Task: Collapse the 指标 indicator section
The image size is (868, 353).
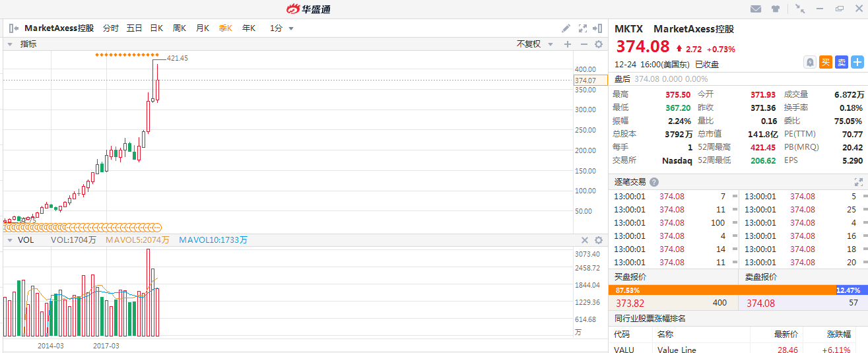Action: 10,44
